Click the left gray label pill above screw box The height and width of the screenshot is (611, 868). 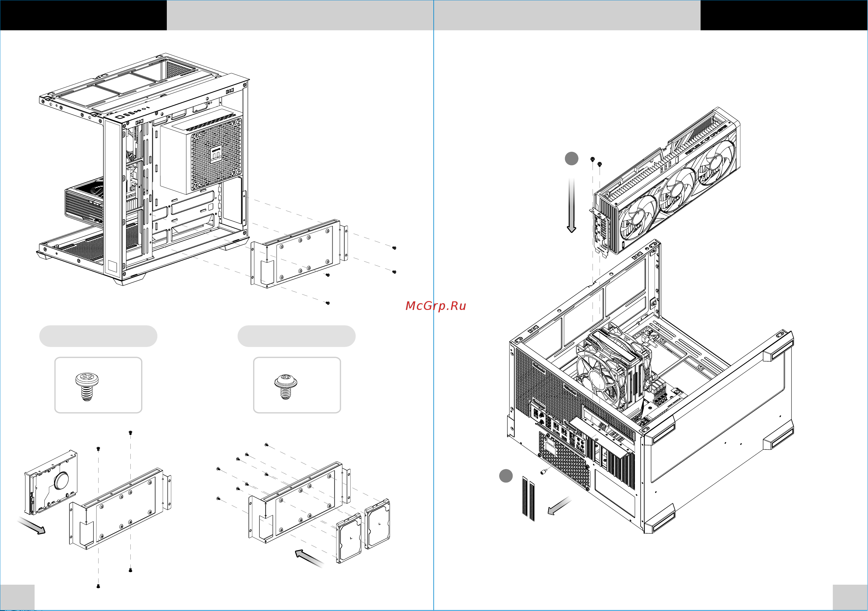[98, 336]
